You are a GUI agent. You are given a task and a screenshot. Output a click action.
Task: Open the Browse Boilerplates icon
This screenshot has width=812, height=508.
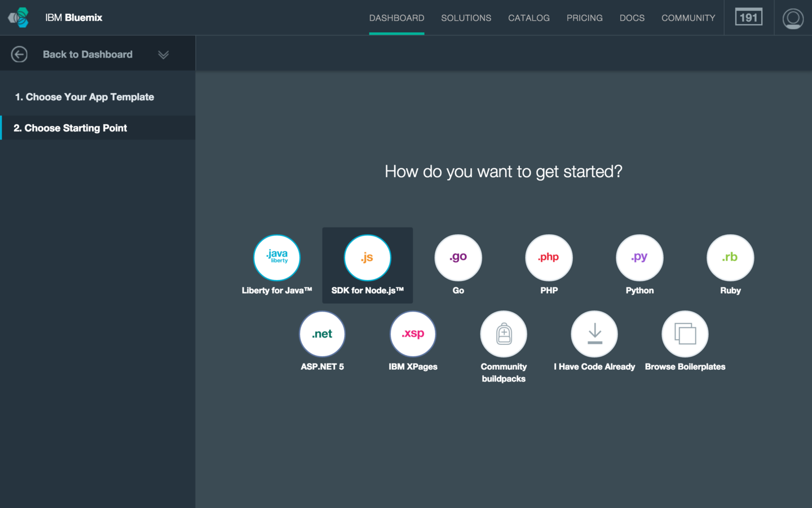click(685, 334)
